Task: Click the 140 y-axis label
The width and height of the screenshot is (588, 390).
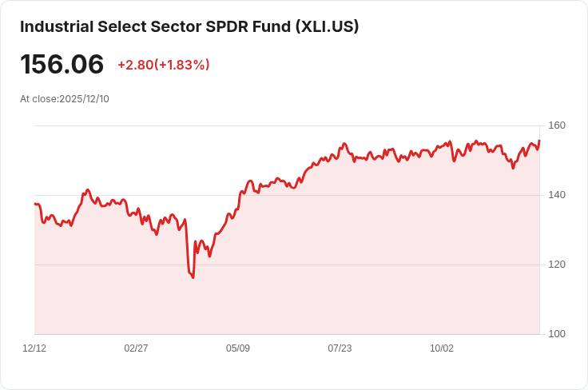Action: (557, 195)
